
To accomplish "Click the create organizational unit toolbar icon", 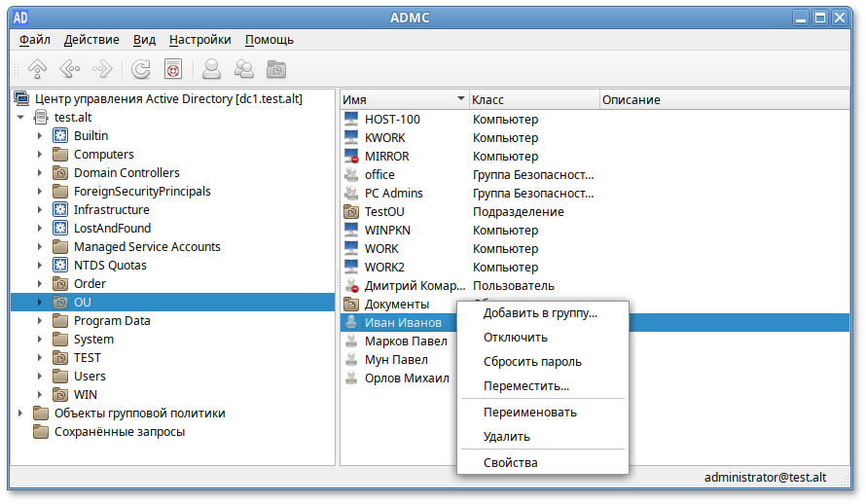I will click(x=276, y=69).
